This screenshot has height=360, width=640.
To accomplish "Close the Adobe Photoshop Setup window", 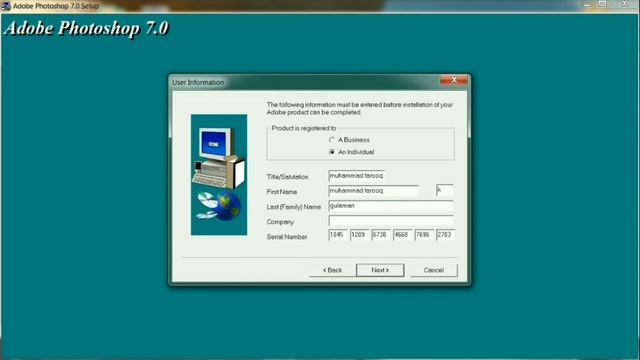I will tap(625, 4).
